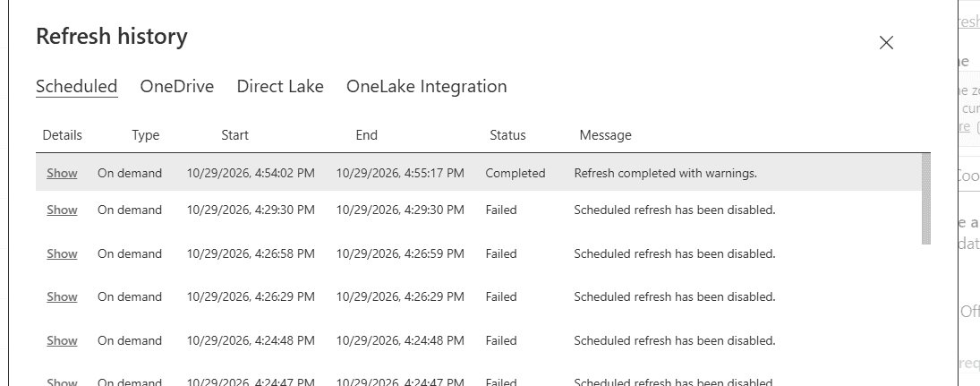The image size is (980, 386).
Task: Close the Refresh history dialog
Action: [x=886, y=43]
